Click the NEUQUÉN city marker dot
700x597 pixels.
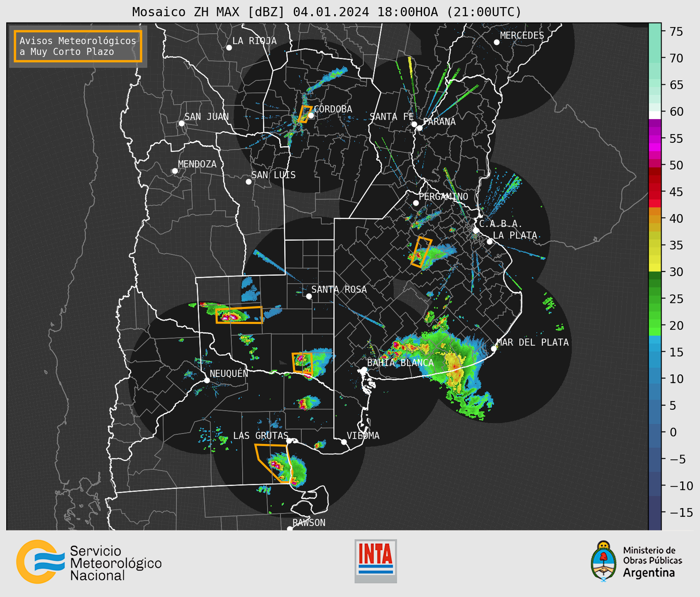tap(207, 380)
